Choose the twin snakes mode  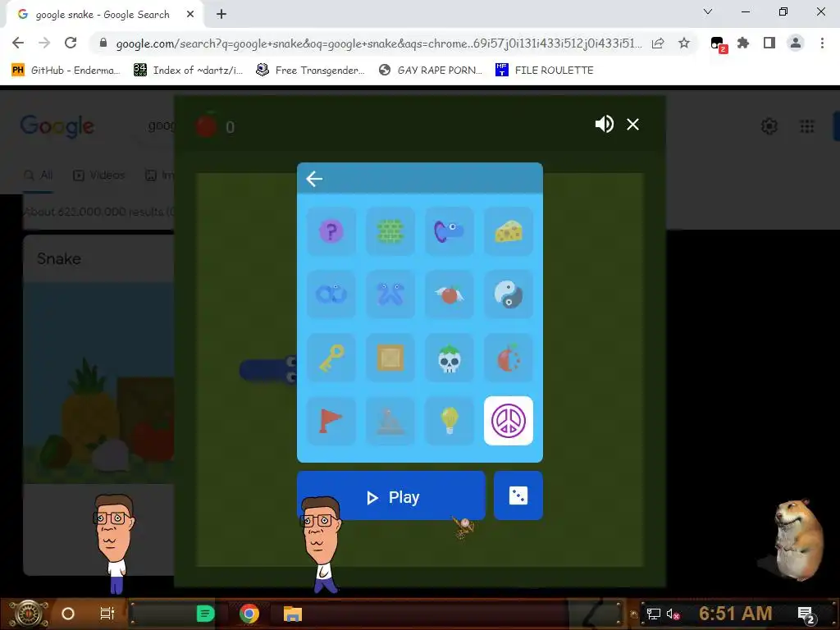click(390, 294)
